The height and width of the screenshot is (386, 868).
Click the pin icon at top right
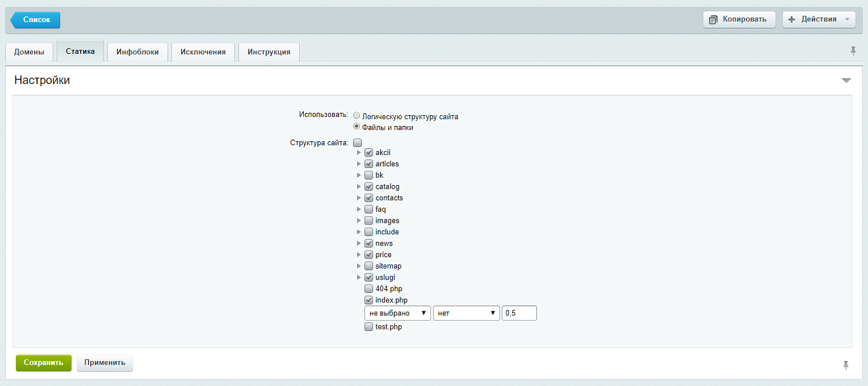(854, 52)
